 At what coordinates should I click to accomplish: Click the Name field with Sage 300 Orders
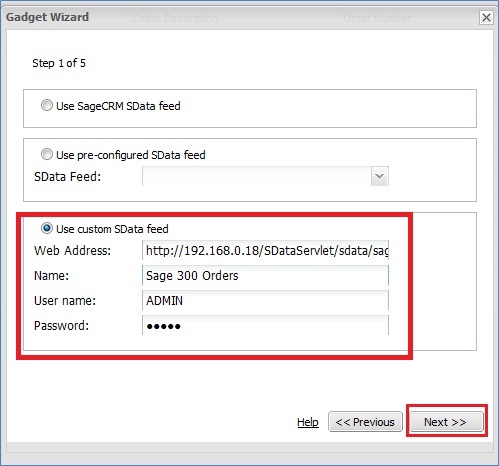[265, 275]
